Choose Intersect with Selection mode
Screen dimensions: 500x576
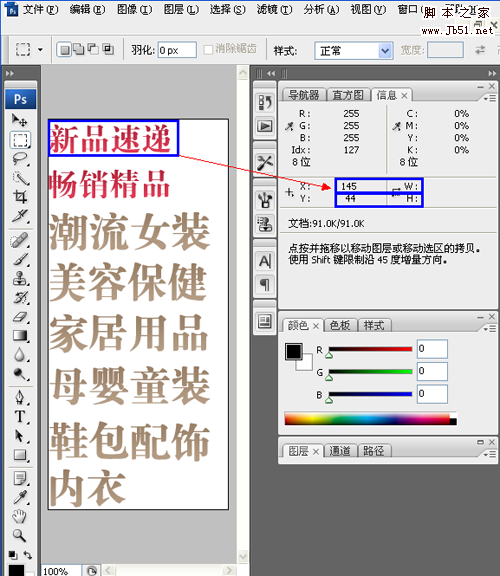click(108, 50)
